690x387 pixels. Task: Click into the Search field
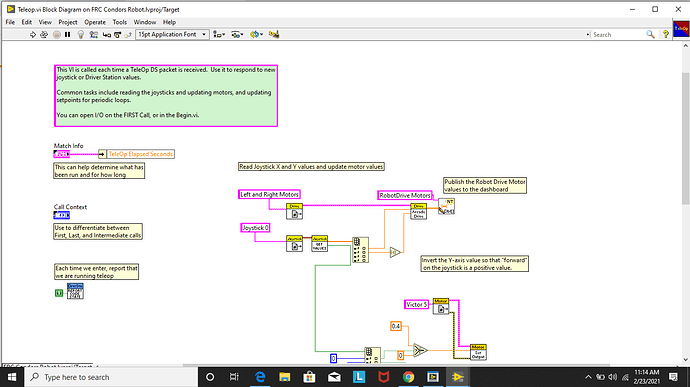[x=616, y=34]
